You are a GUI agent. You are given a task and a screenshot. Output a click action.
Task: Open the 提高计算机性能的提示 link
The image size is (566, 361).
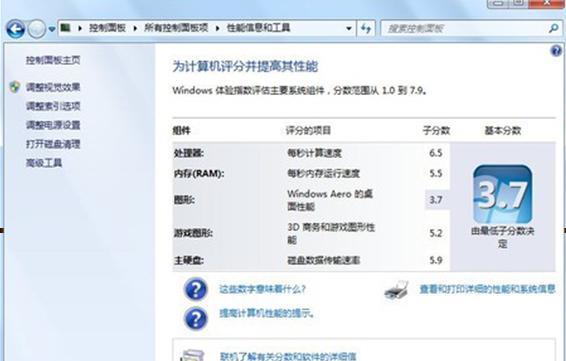click(267, 313)
